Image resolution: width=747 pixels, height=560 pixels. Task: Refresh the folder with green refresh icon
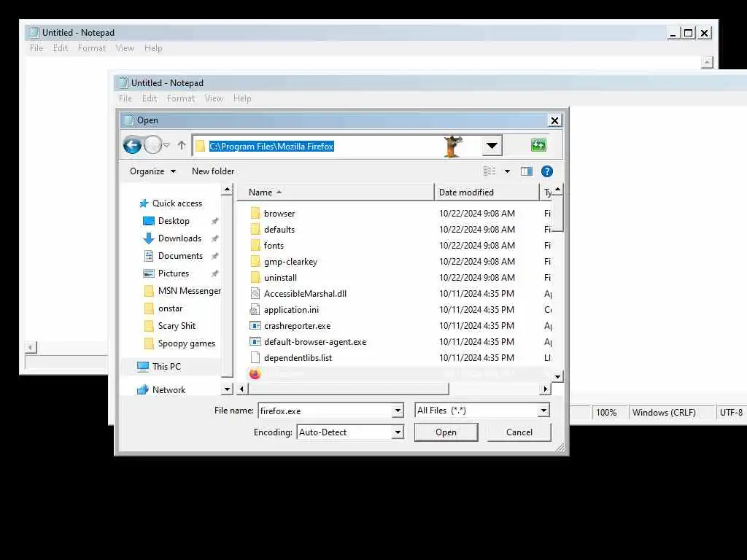(x=538, y=145)
